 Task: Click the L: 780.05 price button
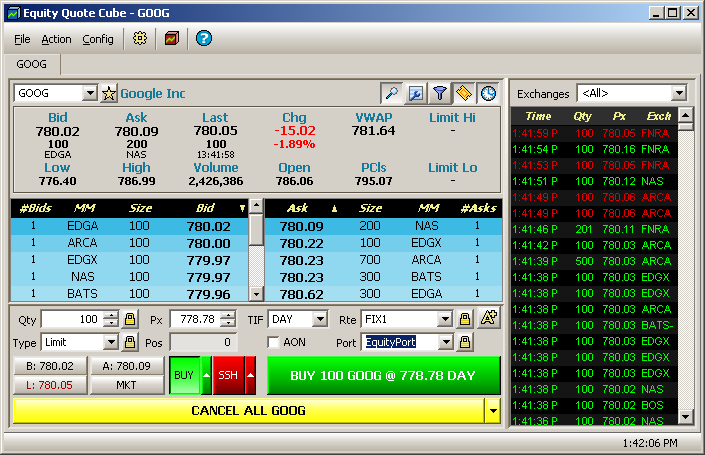pyautogui.click(x=50, y=385)
